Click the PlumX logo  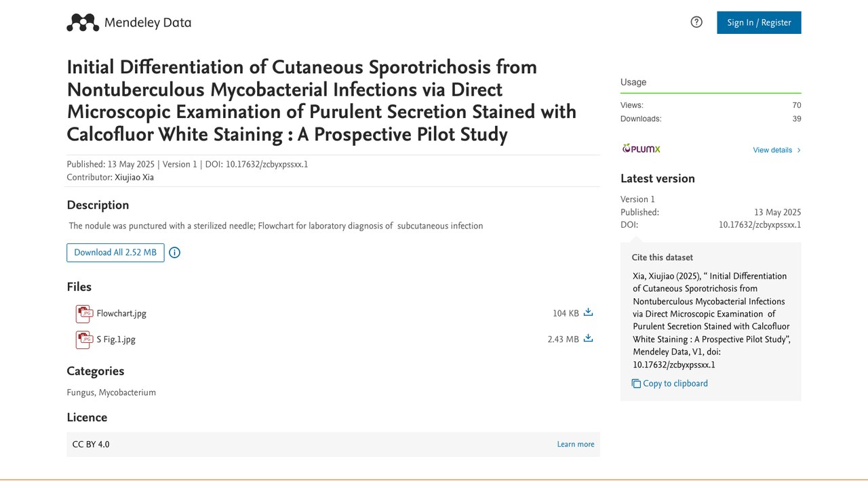point(641,149)
